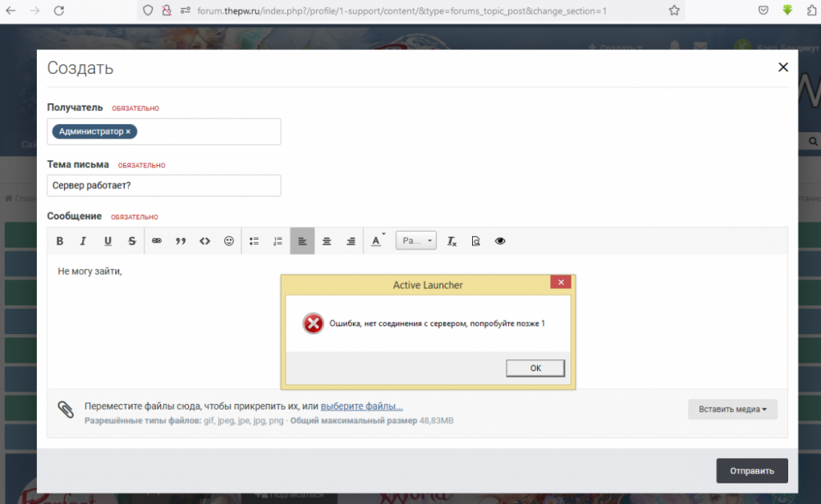Remove the Администратор recipient tag
This screenshot has width=821, height=504.
click(x=128, y=131)
